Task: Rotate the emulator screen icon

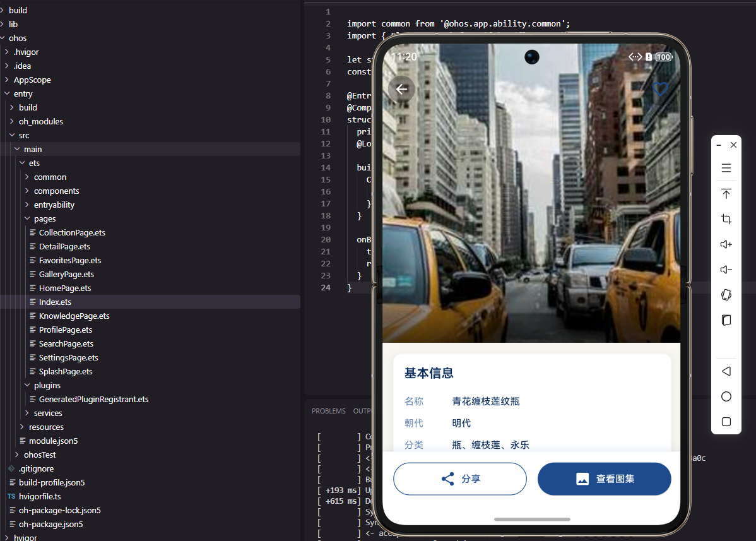Action: [x=726, y=295]
